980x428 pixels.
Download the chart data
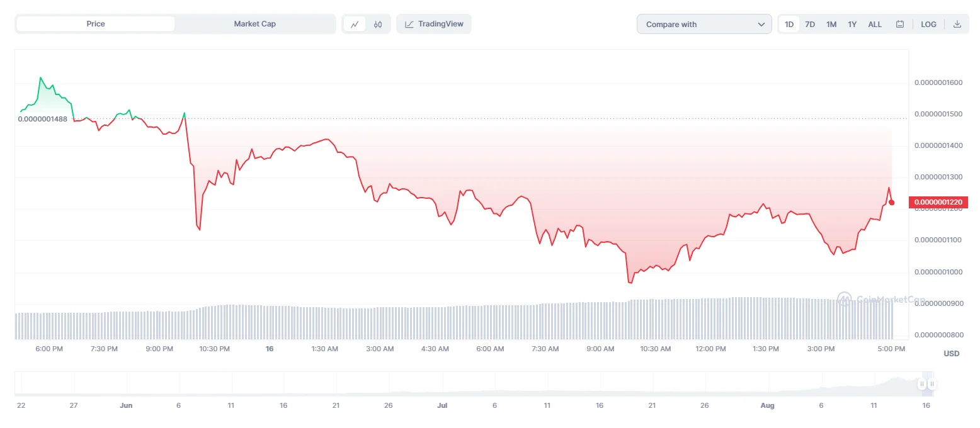tap(957, 25)
